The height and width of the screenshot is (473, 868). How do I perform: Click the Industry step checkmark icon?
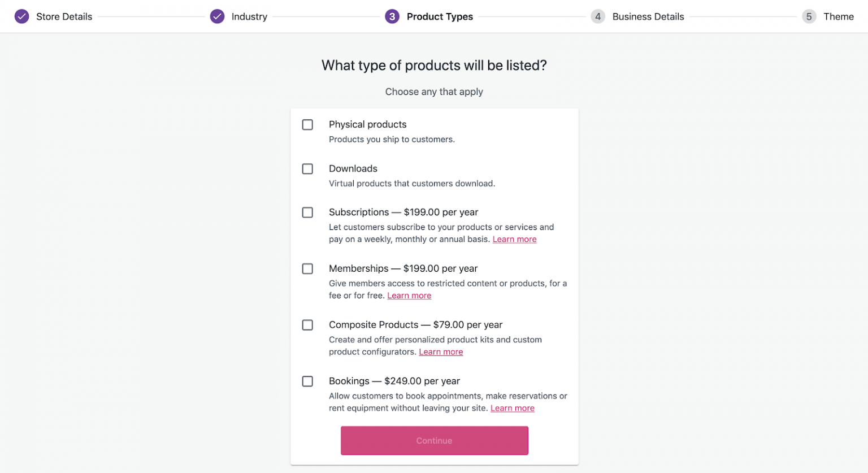[x=218, y=16]
